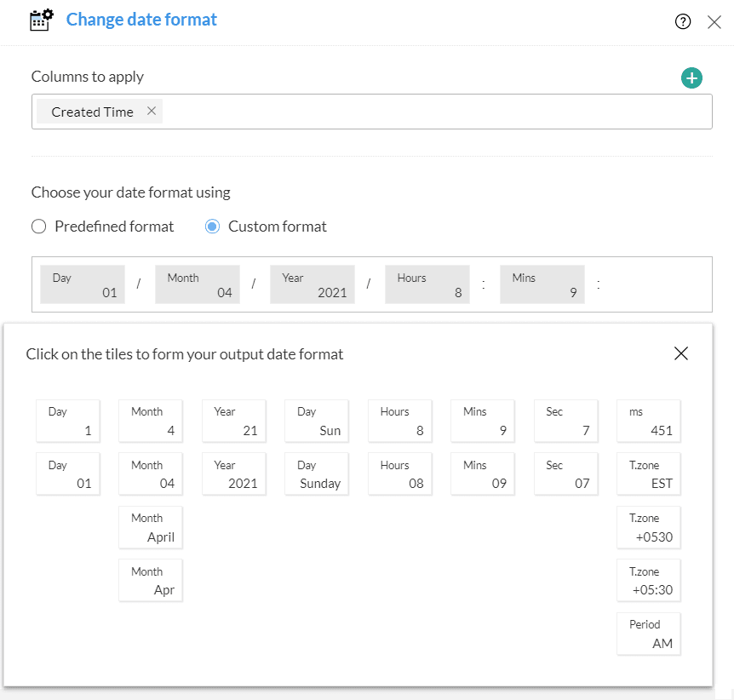Click inside the Columns to apply field

426,112
